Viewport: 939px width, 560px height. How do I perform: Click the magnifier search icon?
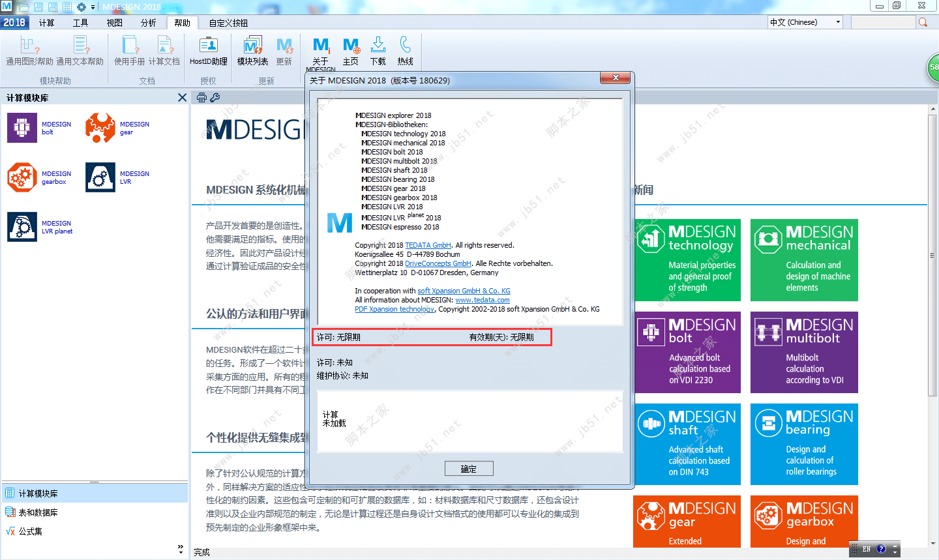tap(923, 22)
